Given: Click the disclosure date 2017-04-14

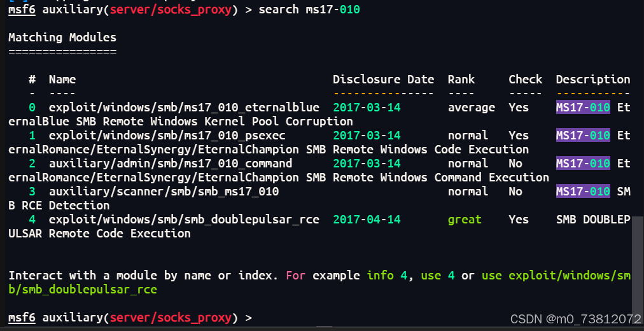Looking at the screenshot, I should pos(367,220).
